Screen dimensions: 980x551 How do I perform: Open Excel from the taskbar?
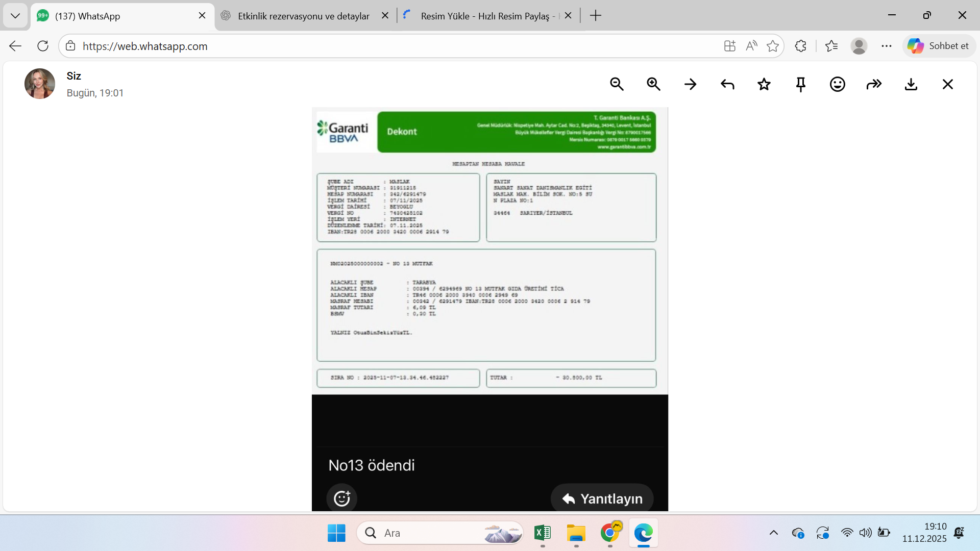[543, 533]
